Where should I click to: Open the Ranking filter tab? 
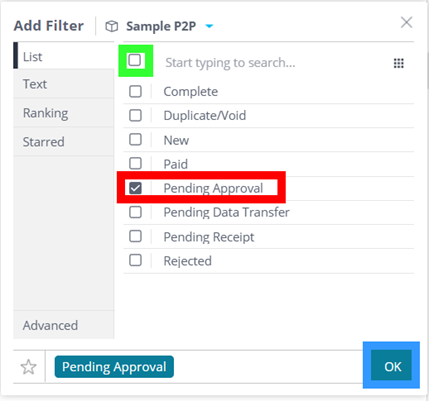(64, 113)
